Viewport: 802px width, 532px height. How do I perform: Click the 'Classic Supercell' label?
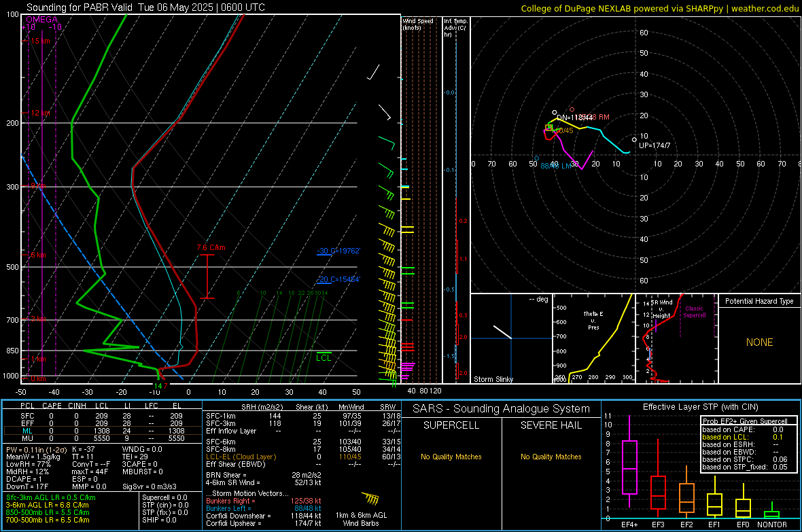tap(694, 312)
